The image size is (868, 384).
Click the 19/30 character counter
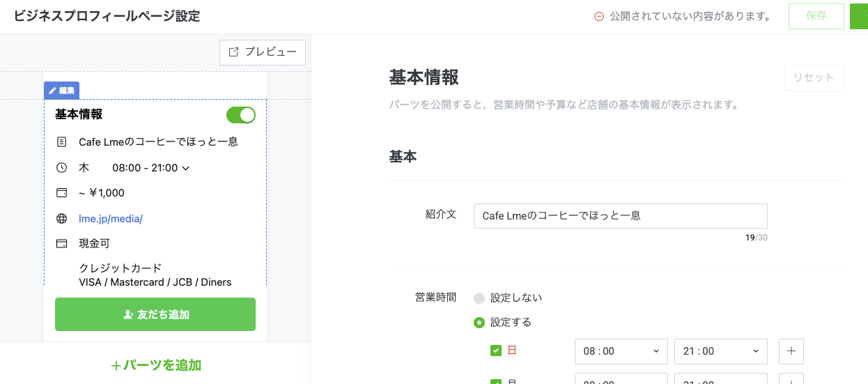(x=757, y=238)
